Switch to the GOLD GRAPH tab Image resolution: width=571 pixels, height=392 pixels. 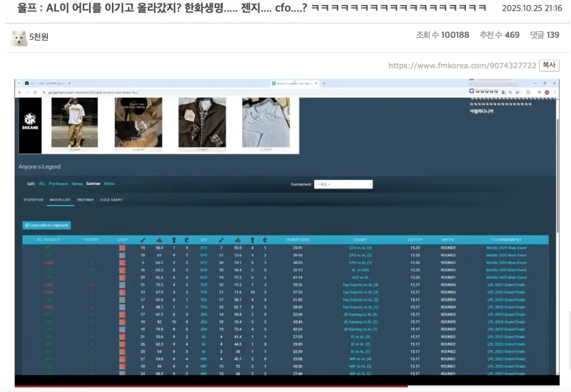point(111,200)
